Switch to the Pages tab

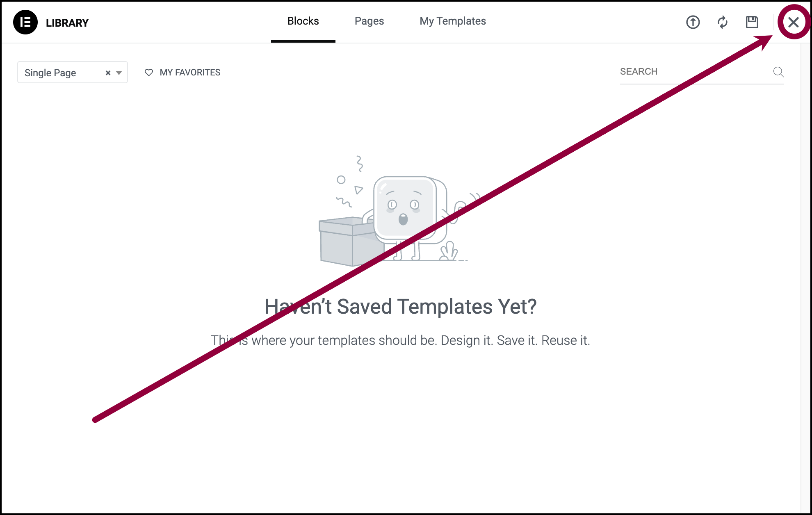[x=368, y=22]
